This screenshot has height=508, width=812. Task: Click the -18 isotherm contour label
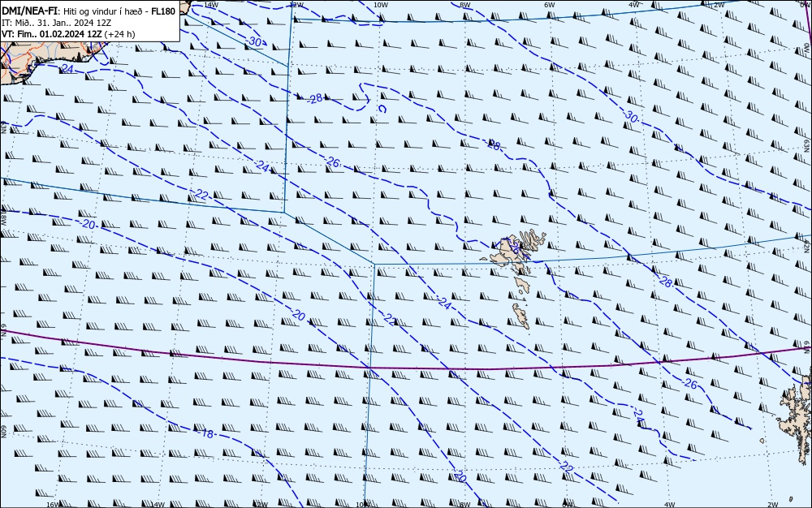(x=206, y=434)
